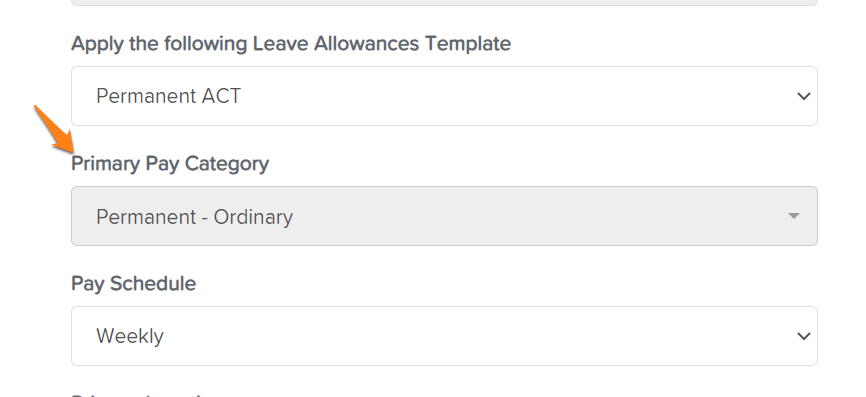This screenshot has width=866, height=397.
Task: Open the Pay Schedule dropdown
Action: [x=444, y=336]
